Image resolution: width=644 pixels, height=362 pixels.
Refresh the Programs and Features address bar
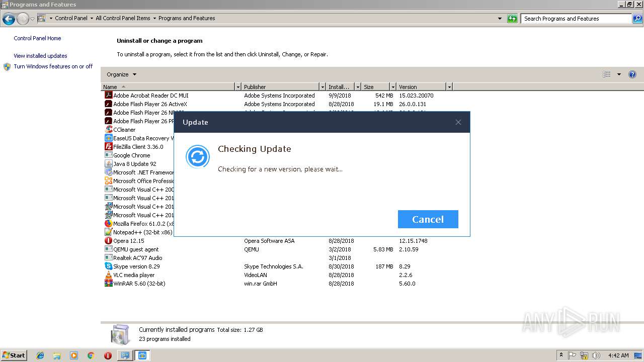[x=512, y=19]
